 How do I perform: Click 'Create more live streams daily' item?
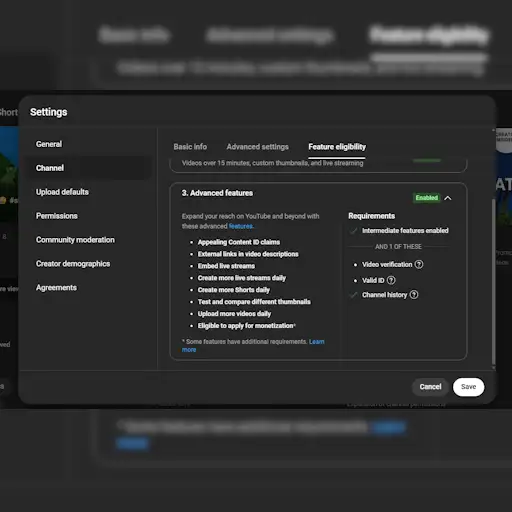pos(242,278)
